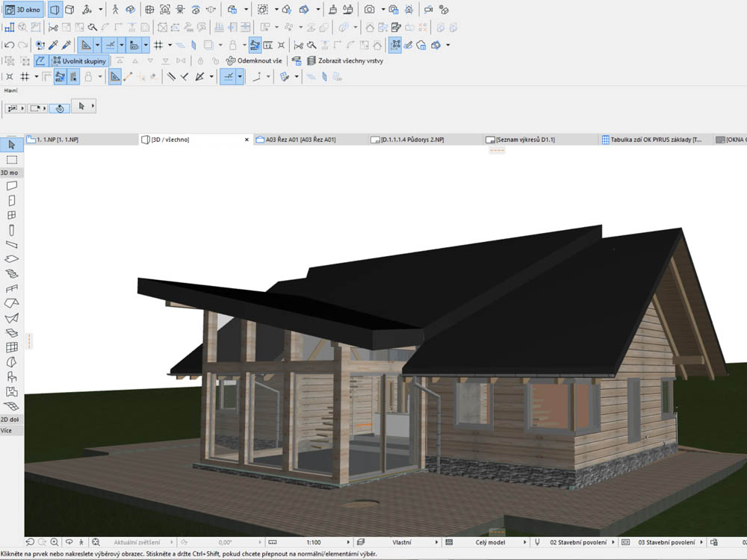
Task: Toggle the 3D okno view button
Action: pos(24,10)
